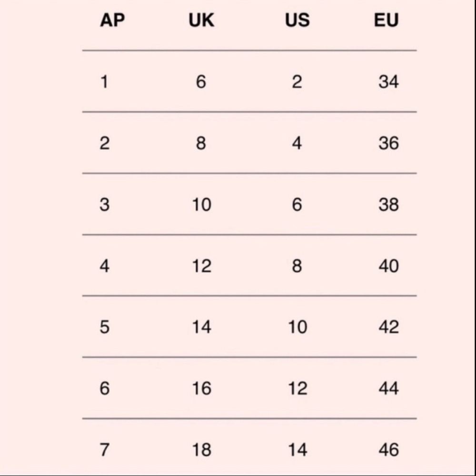This screenshot has width=476, height=476.
Task: Select EU size 44 cell
Action: tap(388, 388)
